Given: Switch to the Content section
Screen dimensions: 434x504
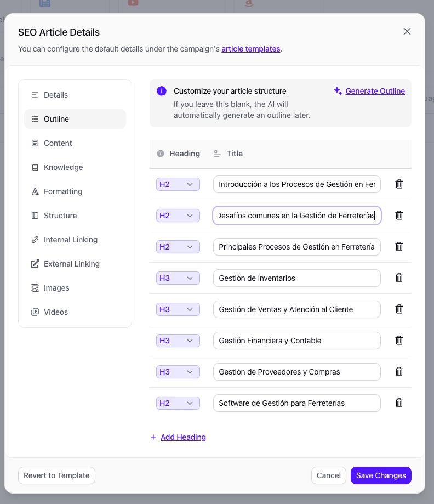Looking at the screenshot, I should (x=75, y=143).
